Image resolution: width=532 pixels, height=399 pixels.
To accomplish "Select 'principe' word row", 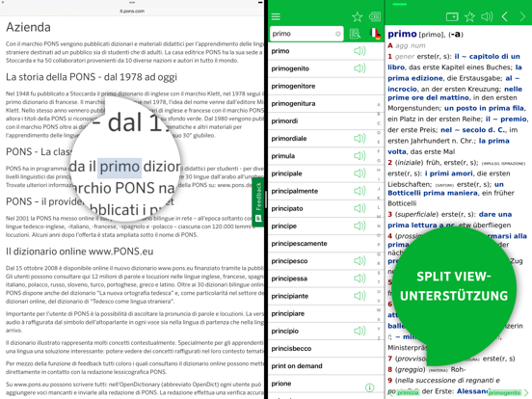I will (326, 226).
